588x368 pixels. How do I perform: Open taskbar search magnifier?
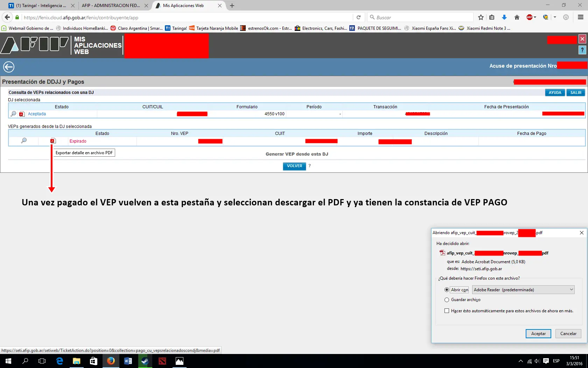coord(25,361)
